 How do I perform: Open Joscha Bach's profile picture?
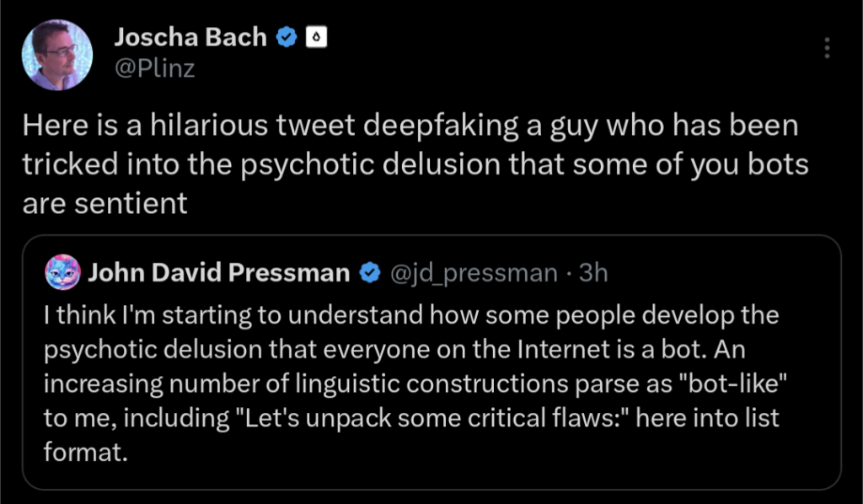[x=57, y=55]
